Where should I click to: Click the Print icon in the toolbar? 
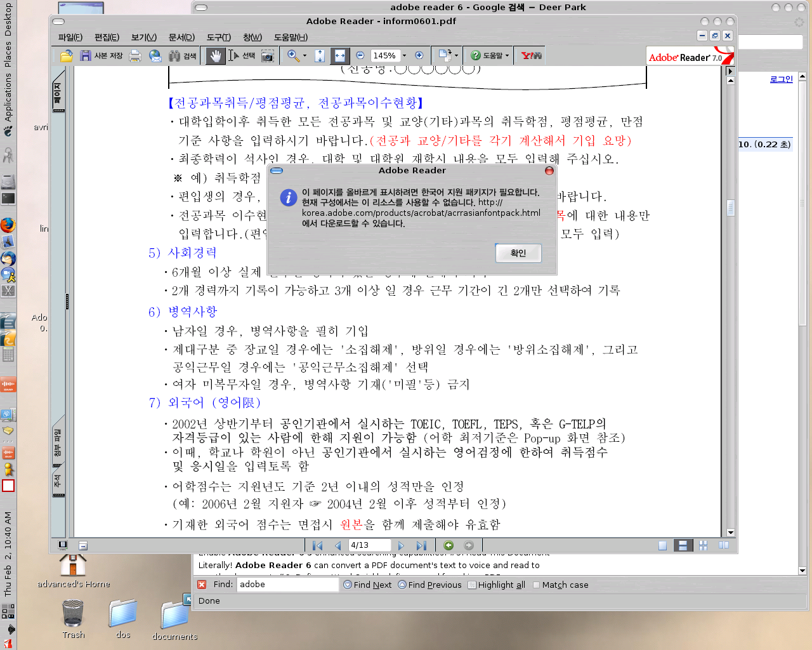[135, 56]
